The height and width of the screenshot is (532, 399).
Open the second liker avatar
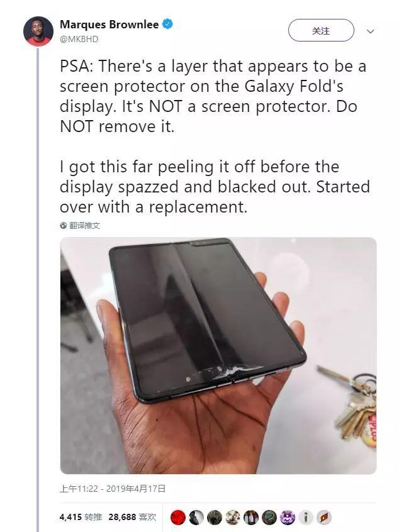196,518
